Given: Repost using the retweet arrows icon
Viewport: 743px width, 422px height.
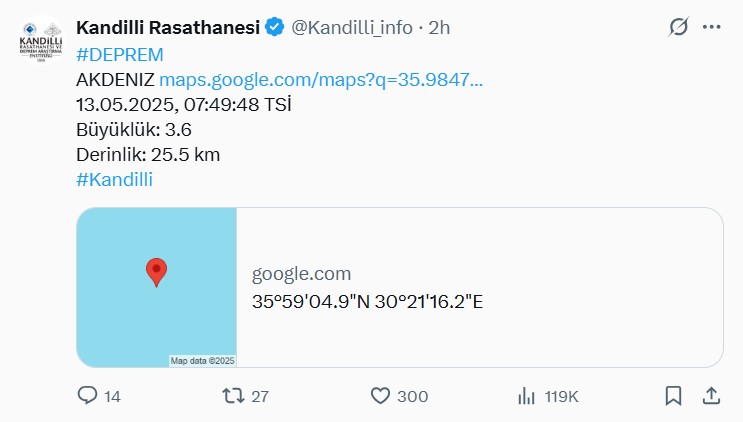Looking at the screenshot, I should tap(232, 396).
